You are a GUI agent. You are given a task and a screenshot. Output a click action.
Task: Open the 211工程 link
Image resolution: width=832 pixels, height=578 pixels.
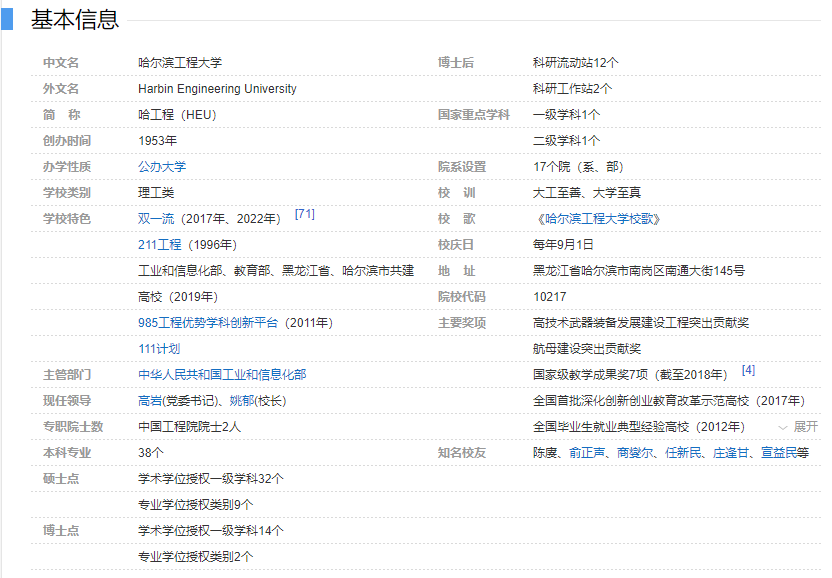(x=159, y=245)
